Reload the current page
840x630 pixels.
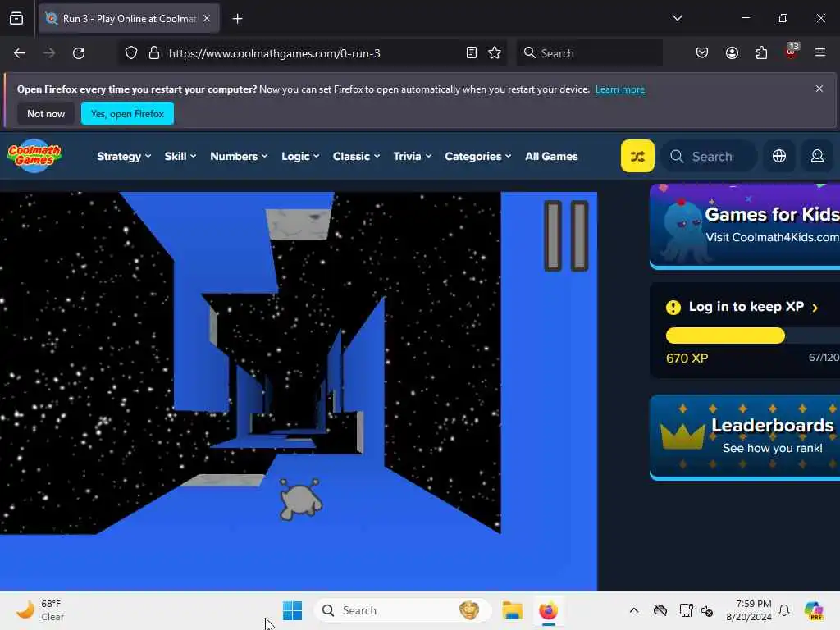pyautogui.click(x=79, y=53)
